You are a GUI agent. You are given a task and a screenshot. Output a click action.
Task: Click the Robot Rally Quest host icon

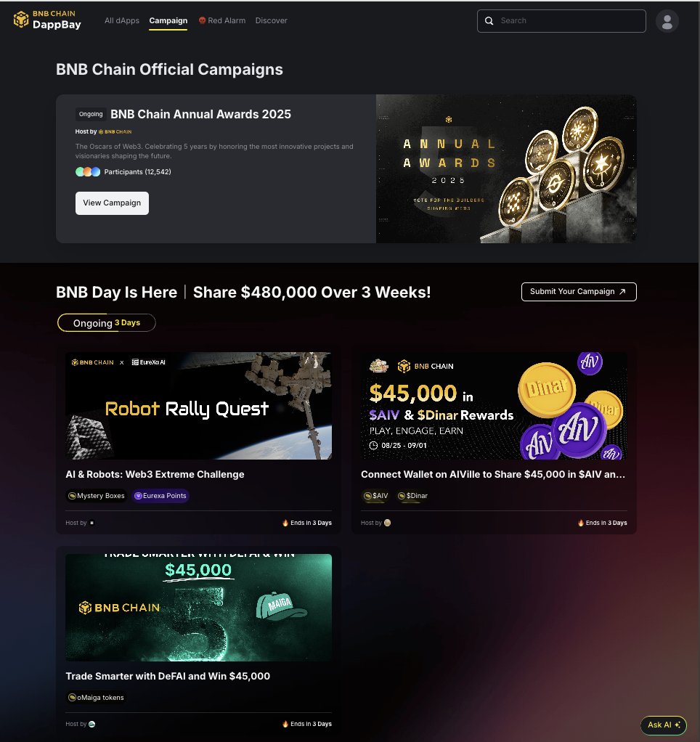[x=91, y=523]
